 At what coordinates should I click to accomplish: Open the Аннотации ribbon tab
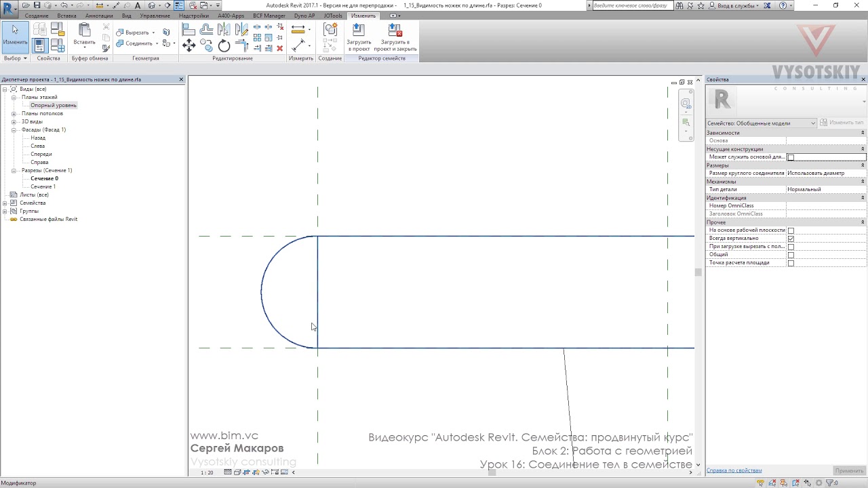coord(99,16)
